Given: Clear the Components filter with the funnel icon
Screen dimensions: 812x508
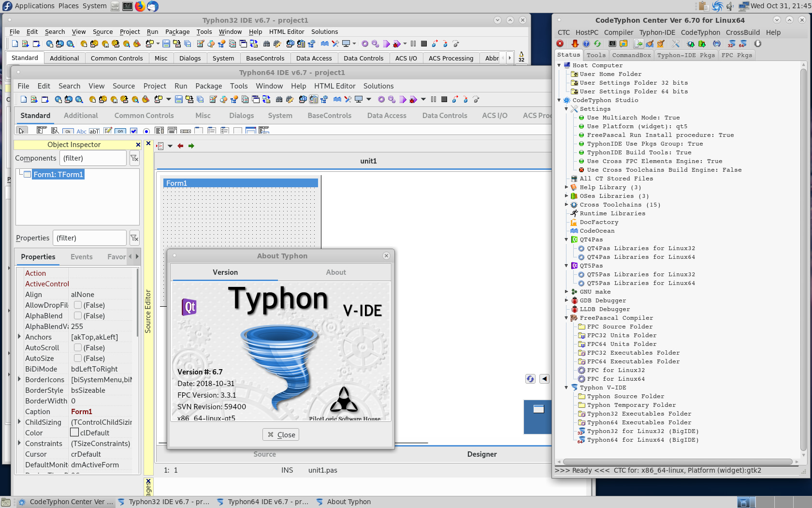Looking at the screenshot, I should pyautogui.click(x=134, y=158).
